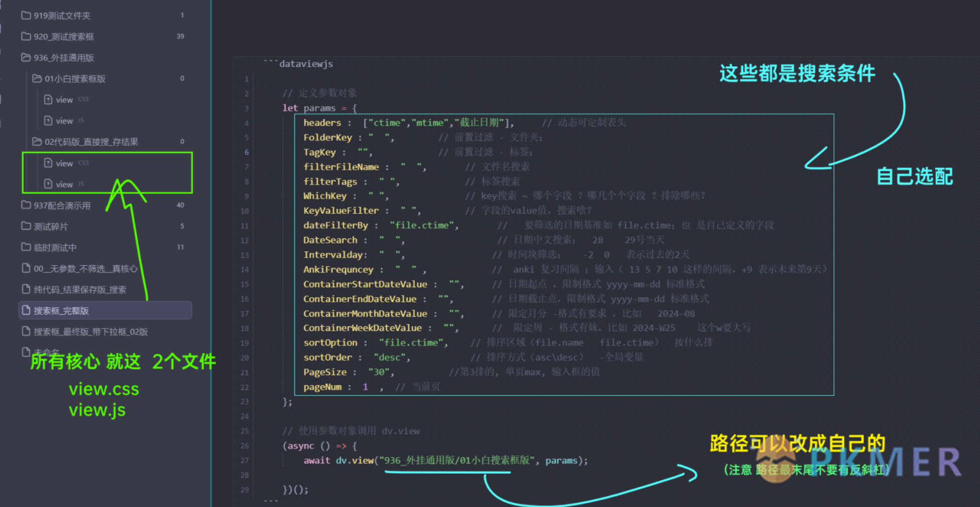Image resolution: width=980 pixels, height=507 pixels.
Task: Click the comment '// 定义参数对象'
Action: [319, 93]
